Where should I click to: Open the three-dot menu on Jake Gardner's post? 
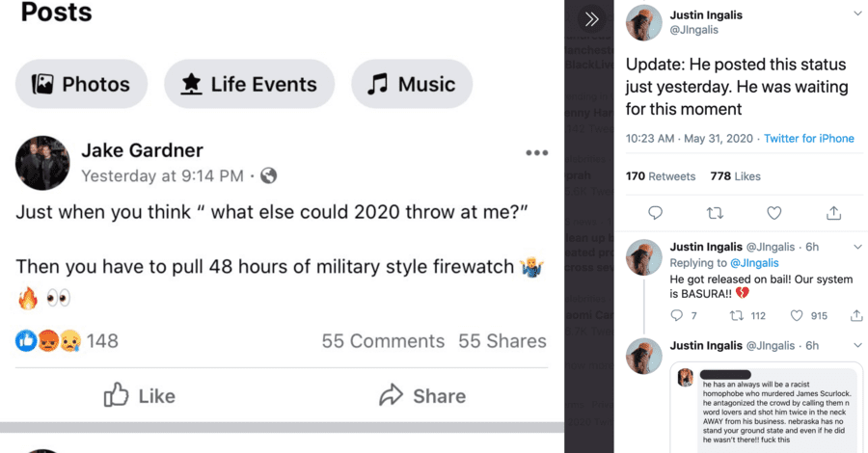point(536,152)
